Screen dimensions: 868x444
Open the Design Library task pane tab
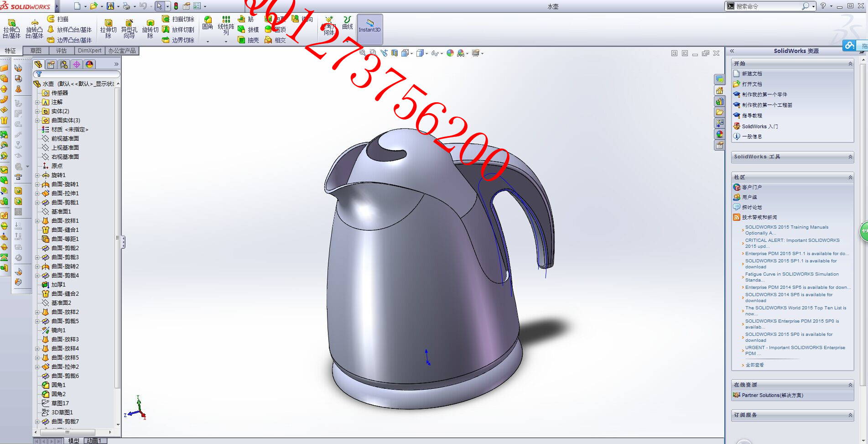[720, 101]
